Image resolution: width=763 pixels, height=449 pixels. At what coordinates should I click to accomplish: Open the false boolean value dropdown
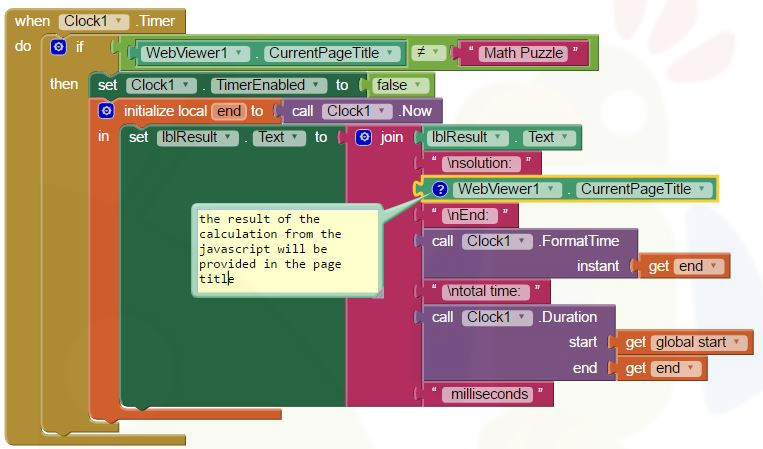[x=400, y=85]
